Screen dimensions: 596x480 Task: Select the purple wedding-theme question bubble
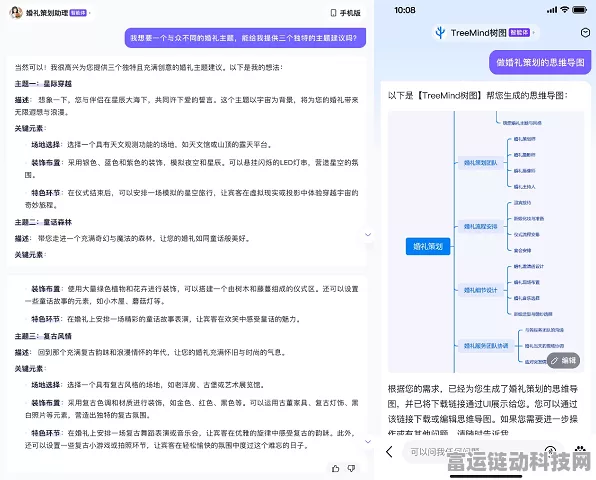tap(245, 38)
